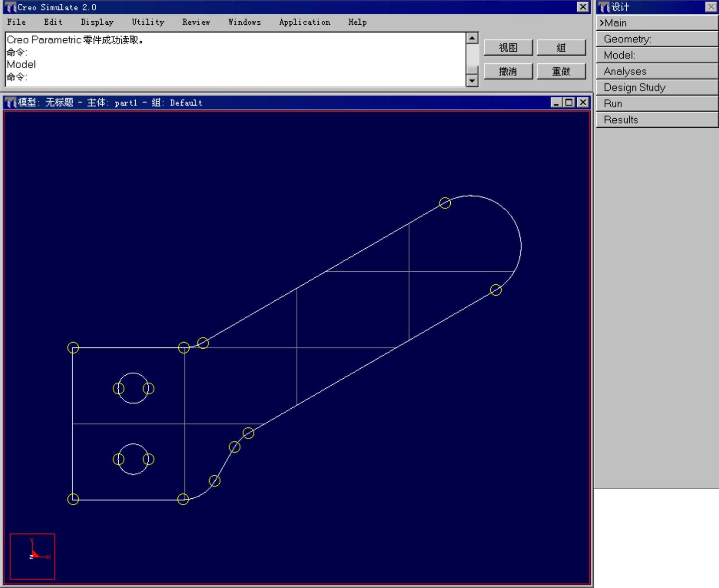The image size is (719, 588).
Task: Open the Geometry option in design panel
Action: click(657, 39)
